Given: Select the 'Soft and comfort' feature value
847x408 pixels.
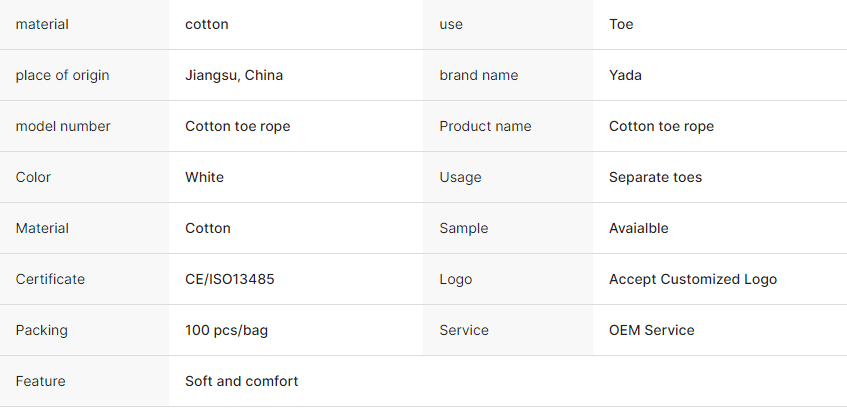Looking at the screenshot, I should (241, 381).
